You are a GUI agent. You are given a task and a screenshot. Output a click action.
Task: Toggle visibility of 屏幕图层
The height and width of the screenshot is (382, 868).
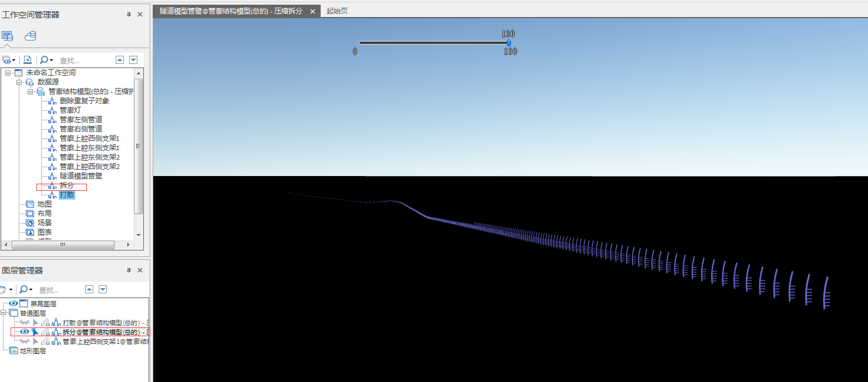coord(13,304)
